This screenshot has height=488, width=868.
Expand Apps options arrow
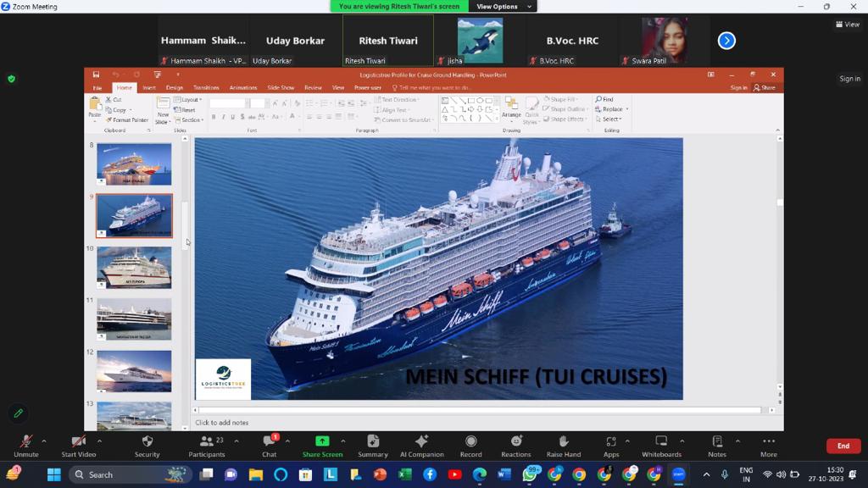pos(627,441)
